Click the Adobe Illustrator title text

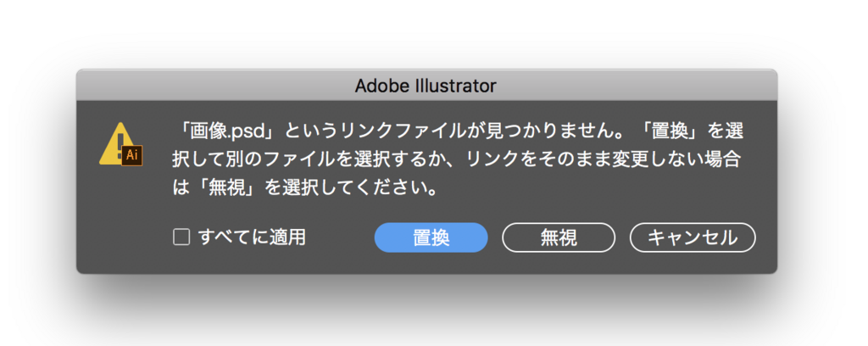(x=426, y=86)
